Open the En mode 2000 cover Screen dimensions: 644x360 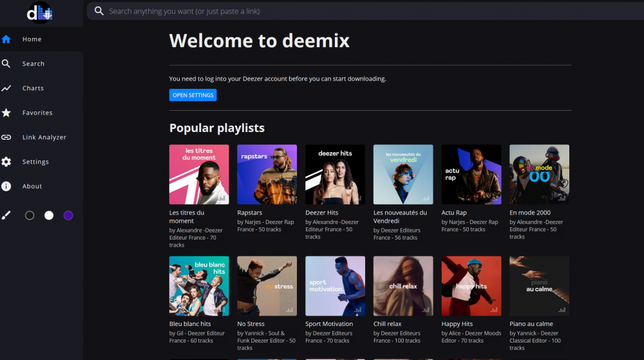point(539,175)
